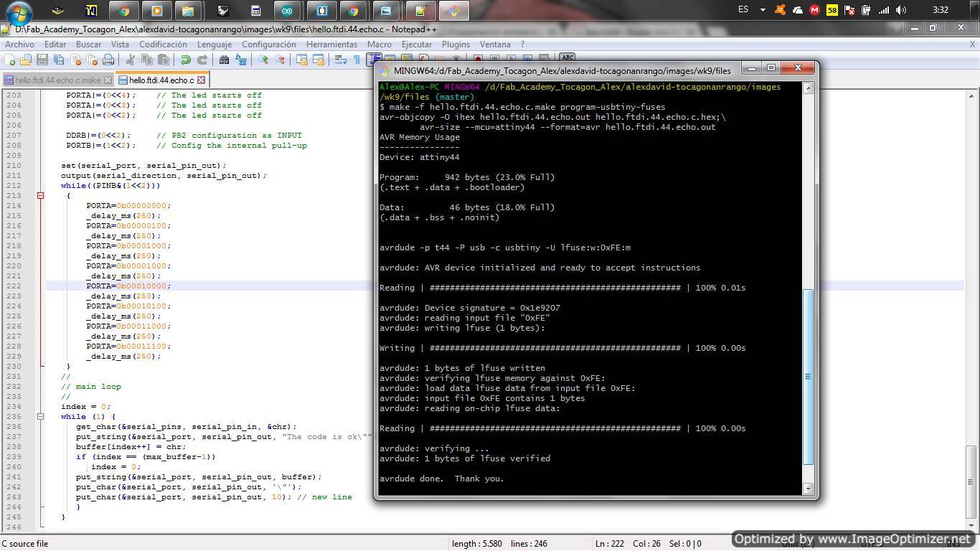
Task: Toggle synchronized horizontal scrolling
Action: [x=319, y=60]
